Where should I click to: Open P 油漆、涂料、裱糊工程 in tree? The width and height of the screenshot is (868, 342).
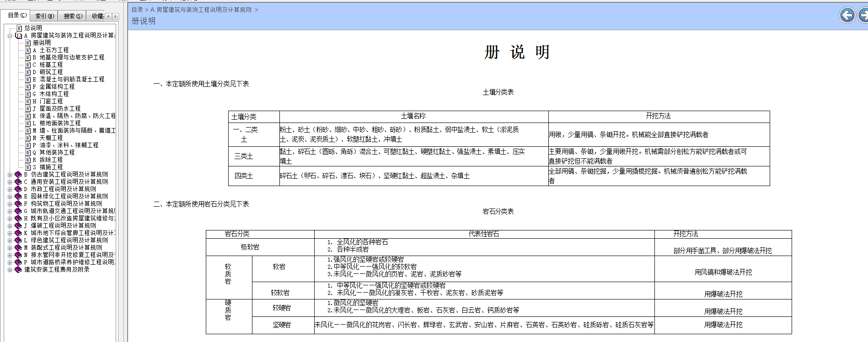(65, 145)
